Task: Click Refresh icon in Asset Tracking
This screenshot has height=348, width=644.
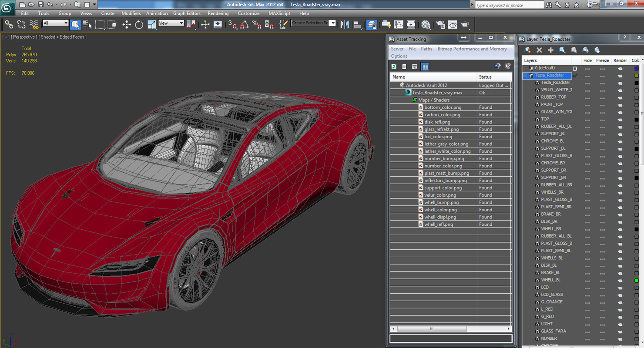Action: point(394,67)
